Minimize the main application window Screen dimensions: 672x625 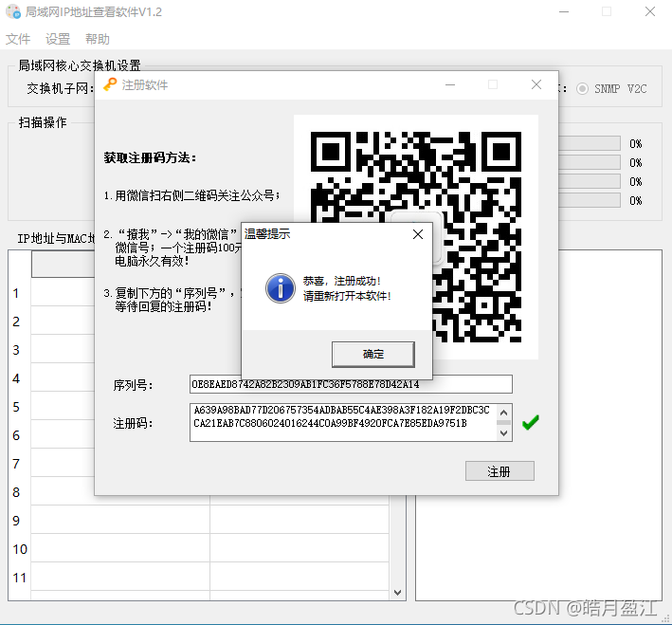pyautogui.click(x=564, y=11)
